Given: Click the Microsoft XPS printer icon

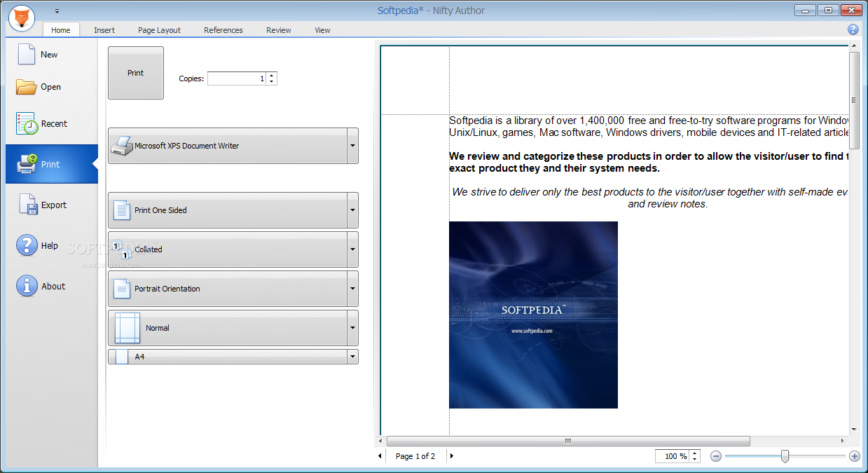Looking at the screenshot, I should 122,146.
